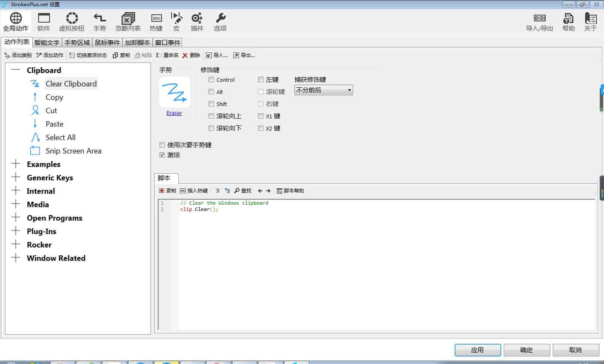Open the 虚拟按钮 (Virtual Buttons) section
The image size is (604, 364).
point(72,22)
